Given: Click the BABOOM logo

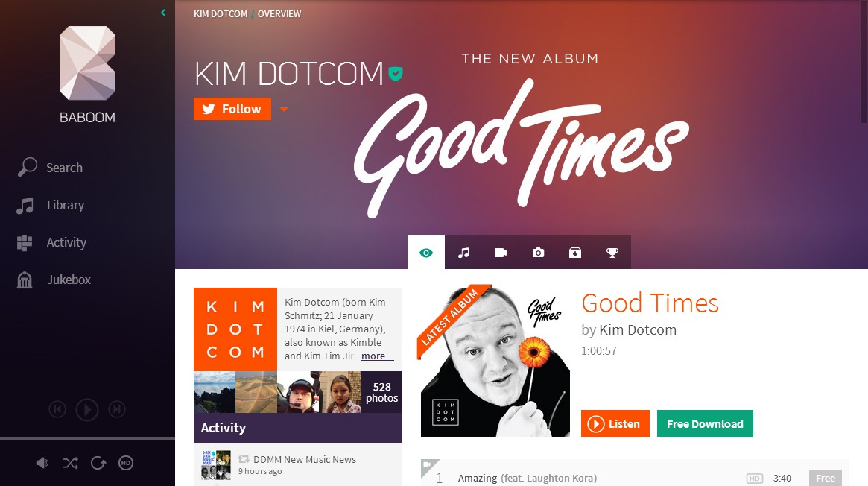Looking at the screenshot, I should [87, 75].
